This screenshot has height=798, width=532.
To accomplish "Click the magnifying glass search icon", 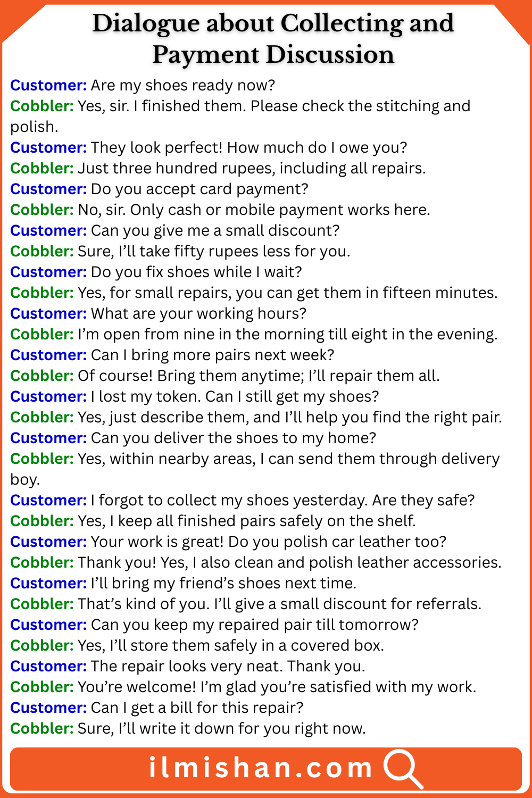I will point(402,768).
